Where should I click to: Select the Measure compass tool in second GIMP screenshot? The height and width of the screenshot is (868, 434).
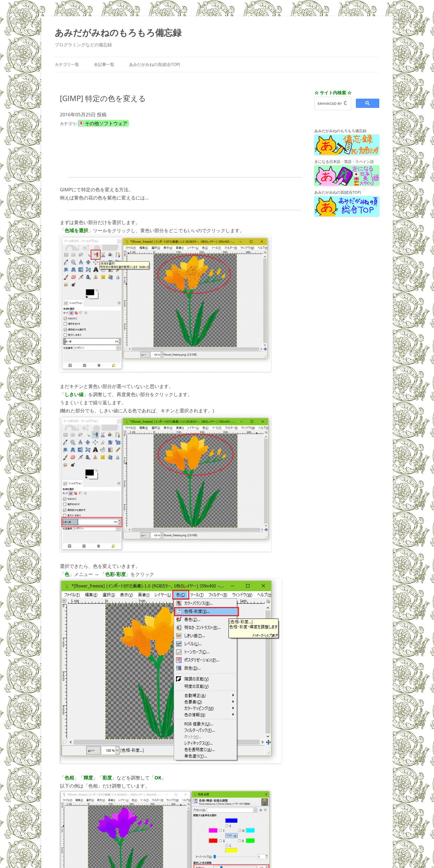(80, 442)
